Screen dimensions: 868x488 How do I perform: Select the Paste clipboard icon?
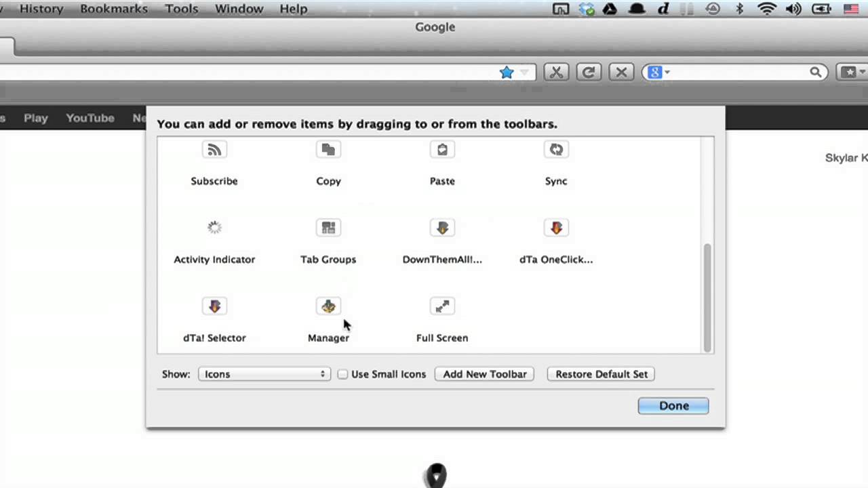442,150
